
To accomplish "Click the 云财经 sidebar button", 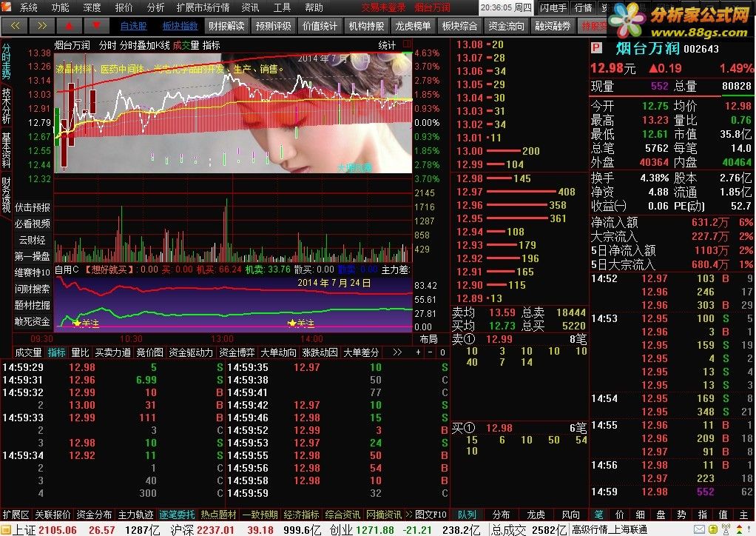I will (x=33, y=240).
